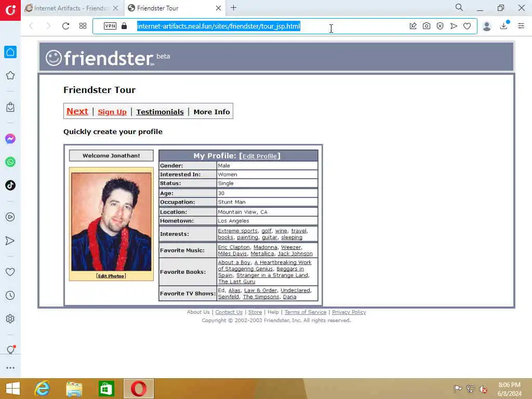Open the Shopping bag sidebar icon
Viewport: 532px width, 399px height.
coord(10,107)
